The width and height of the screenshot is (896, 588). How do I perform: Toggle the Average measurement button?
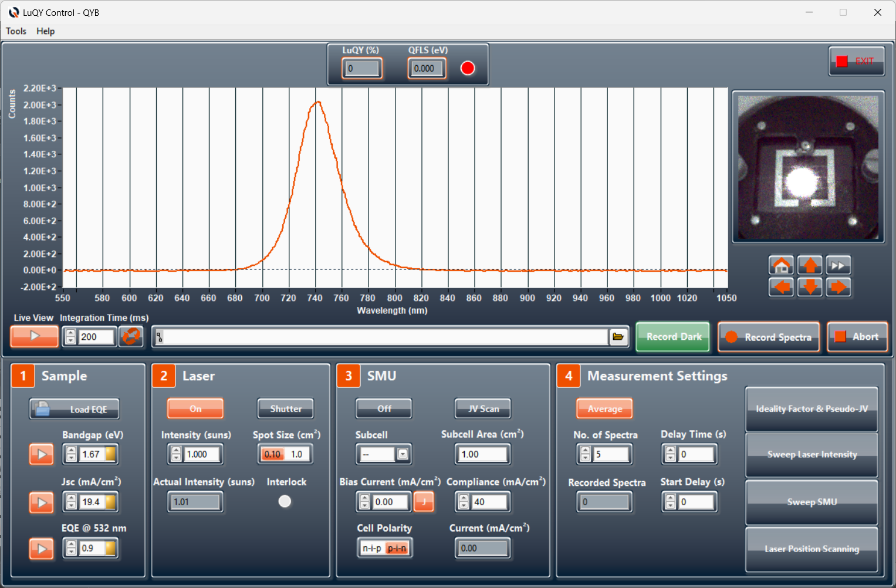click(604, 409)
